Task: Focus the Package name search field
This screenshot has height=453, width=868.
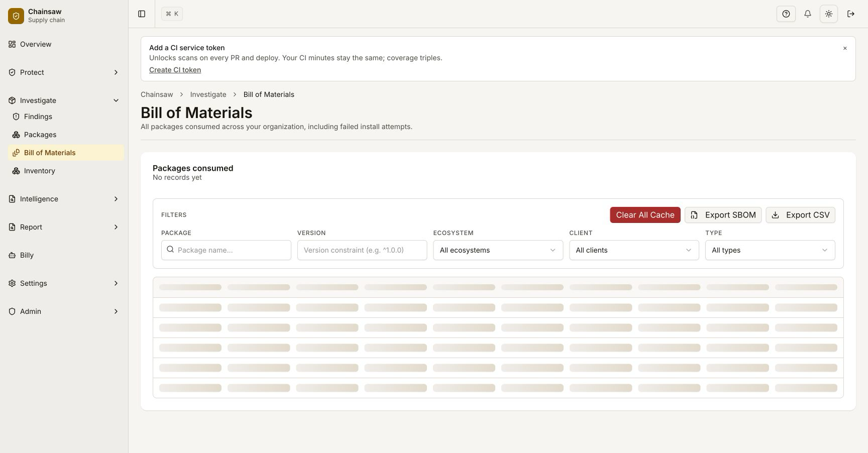Action: (226, 250)
